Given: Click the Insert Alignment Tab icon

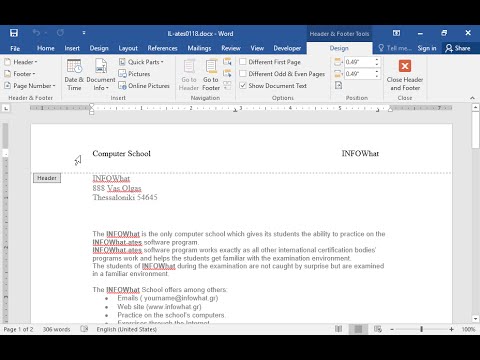Looking at the screenshot, I should click(338, 86).
